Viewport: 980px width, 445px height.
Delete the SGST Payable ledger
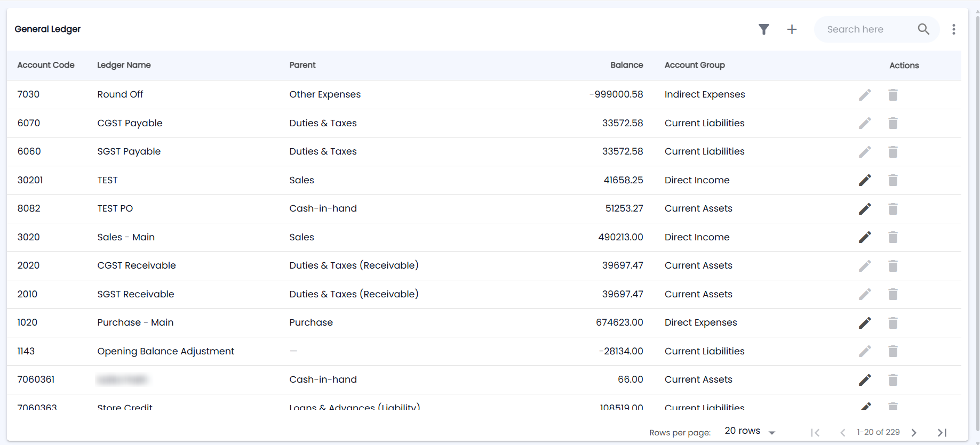tap(893, 152)
